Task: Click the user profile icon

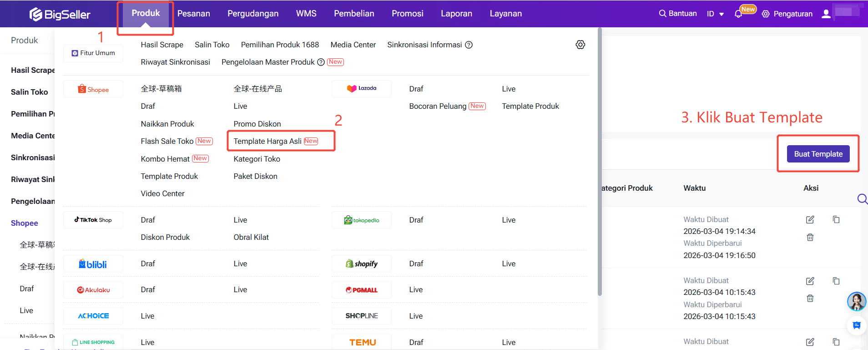Action: tap(826, 14)
